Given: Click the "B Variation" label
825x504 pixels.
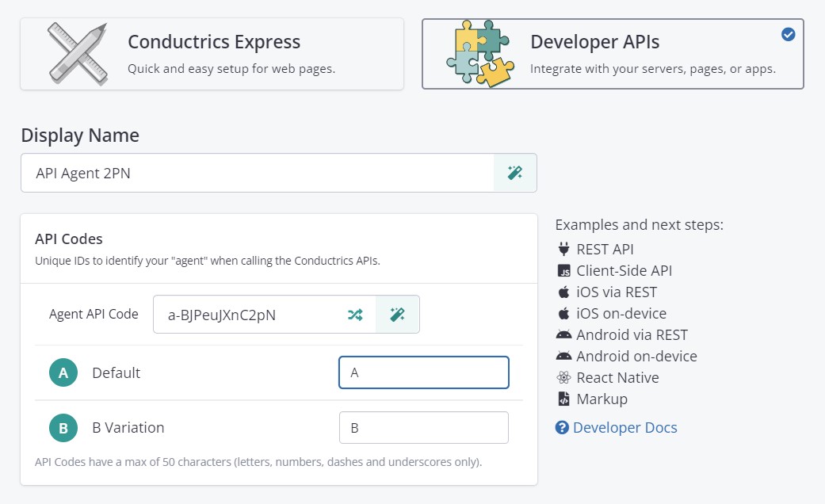Looking at the screenshot, I should [x=128, y=428].
